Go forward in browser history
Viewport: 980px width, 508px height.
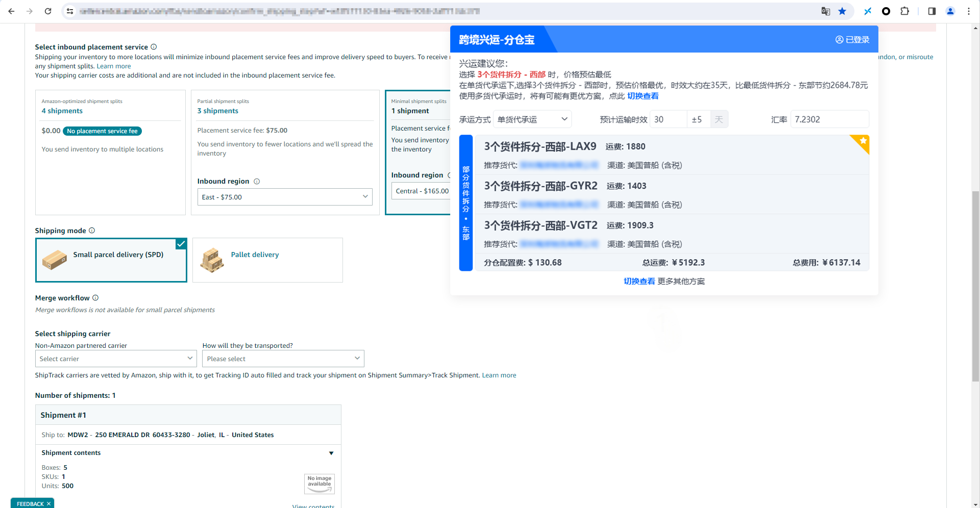pos(30,11)
